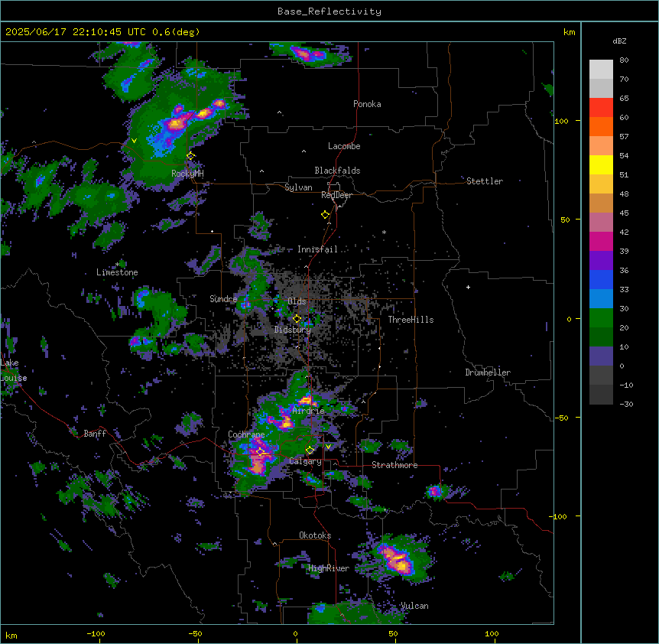Click the ThreeHills city label
The height and width of the screenshot is (644, 659).
click(x=411, y=320)
